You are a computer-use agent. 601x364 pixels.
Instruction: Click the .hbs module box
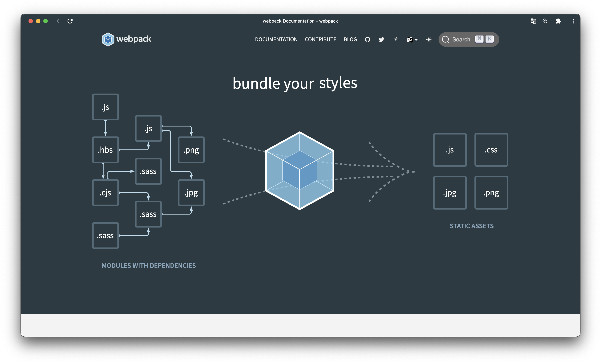pos(105,150)
